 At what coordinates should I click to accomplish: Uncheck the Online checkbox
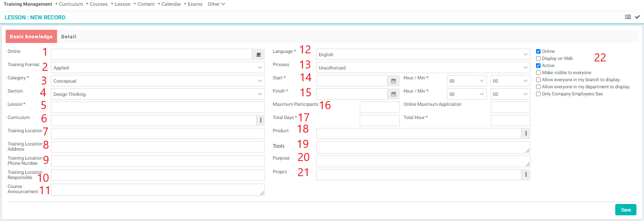click(x=538, y=51)
